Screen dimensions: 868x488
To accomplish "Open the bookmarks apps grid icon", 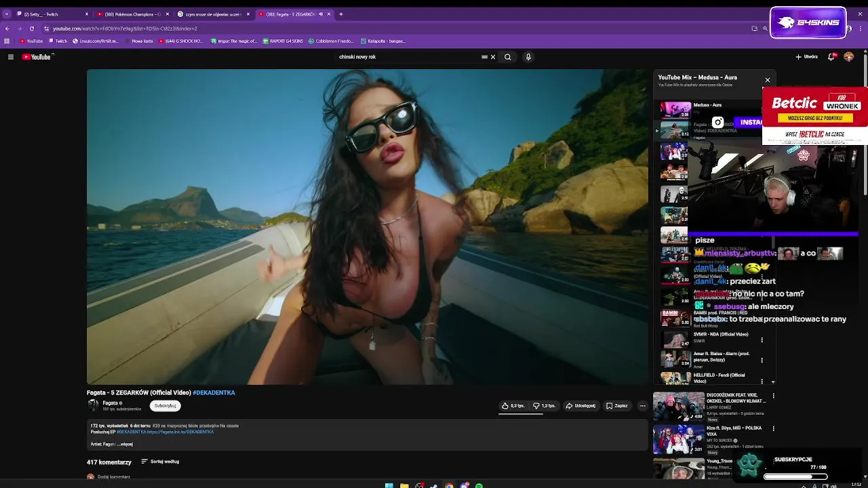I will 7,41.
